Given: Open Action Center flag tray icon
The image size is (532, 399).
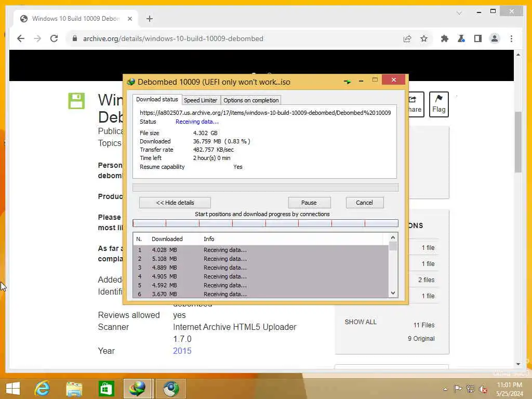Looking at the screenshot, I should [x=458, y=389].
